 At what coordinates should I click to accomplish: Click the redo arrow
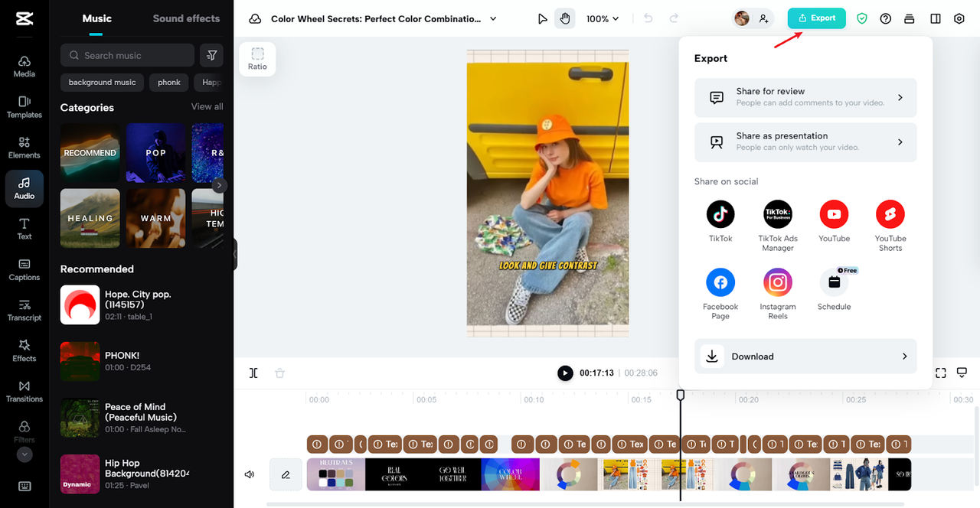pyautogui.click(x=674, y=18)
